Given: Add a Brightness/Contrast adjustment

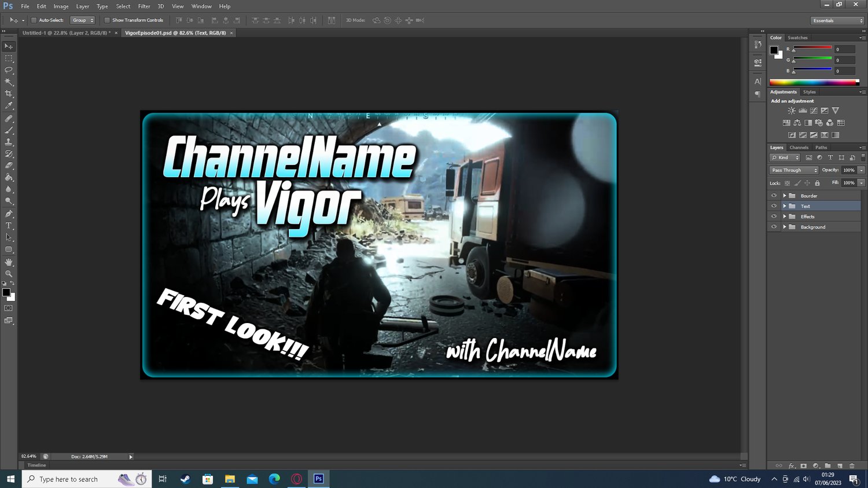Looking at the screenshot, I should coord(792,111).
